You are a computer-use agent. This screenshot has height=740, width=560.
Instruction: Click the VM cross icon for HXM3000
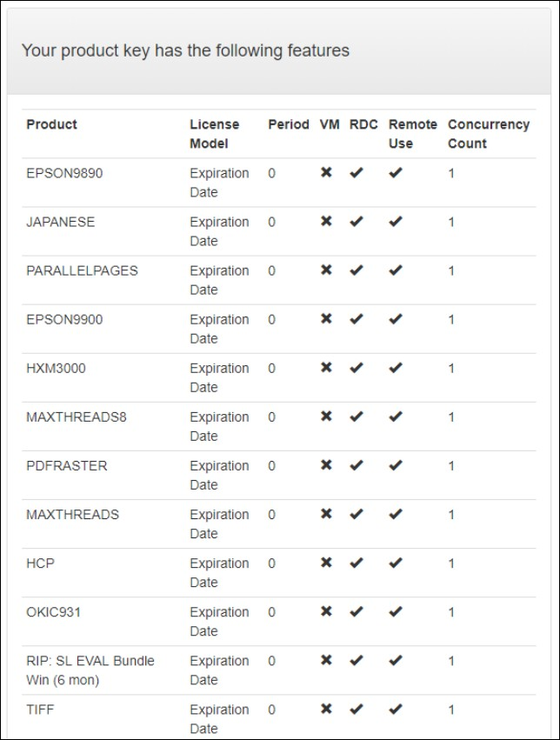[x=326, y=368]
